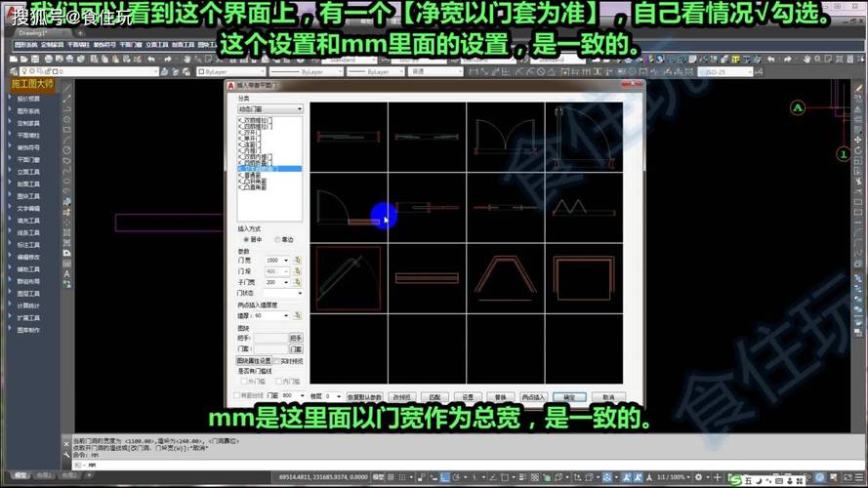This screenshot has height=488, width=868.
Task: Open the 立面工具 menu
Action: tap(156, 45)
